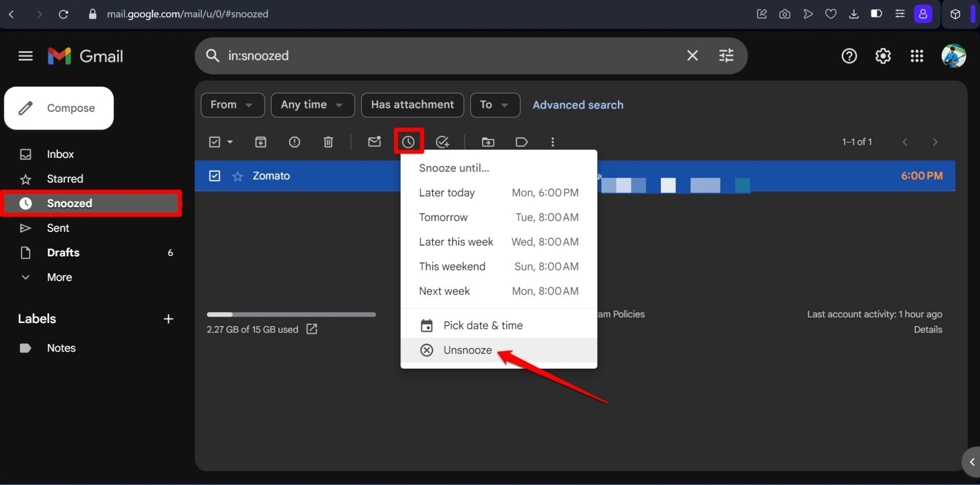Apply a label to the email
The image size is (980, 485).
521,142
